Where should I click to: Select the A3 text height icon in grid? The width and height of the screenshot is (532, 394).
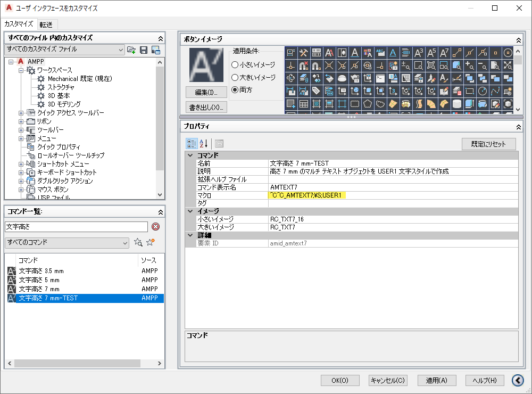418,53
